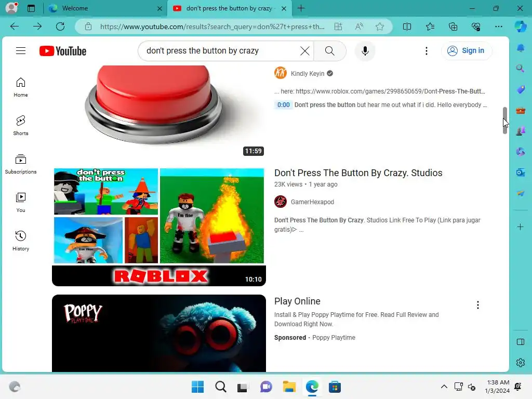The height and width of the screenshot is (399, 532).
Task: Click the page vertical scrollbar thumb
Action: pos(505,121)
